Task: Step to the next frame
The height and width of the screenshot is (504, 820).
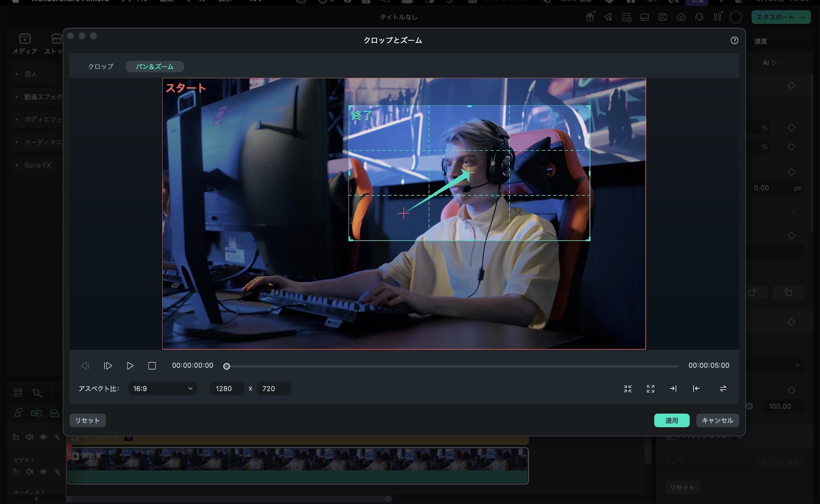Action: tap(108, 366)
